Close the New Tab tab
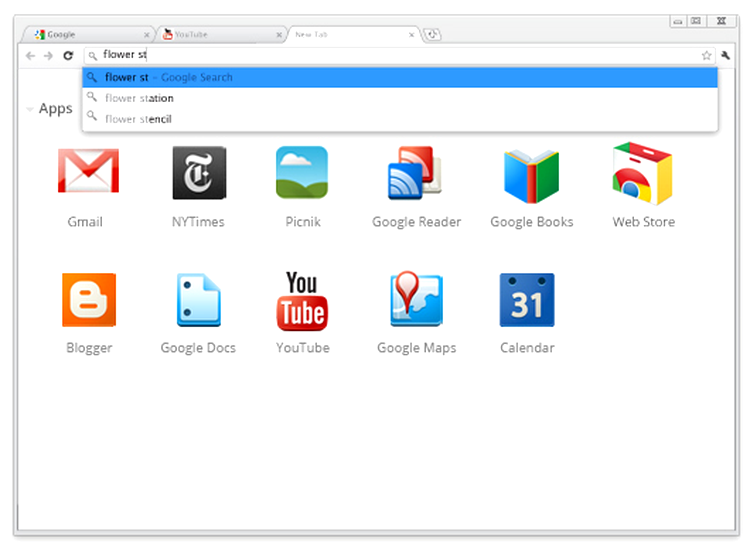Screen dimensions: 750x552 411,35
